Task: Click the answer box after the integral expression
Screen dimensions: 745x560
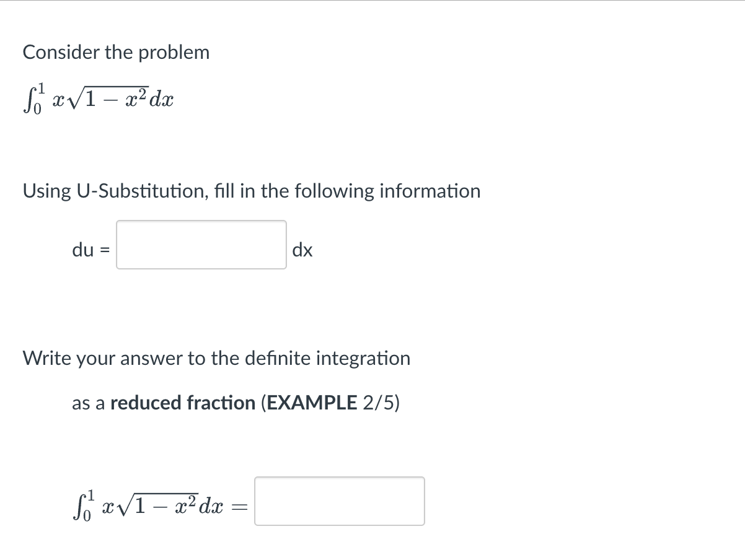Action: 339,501
